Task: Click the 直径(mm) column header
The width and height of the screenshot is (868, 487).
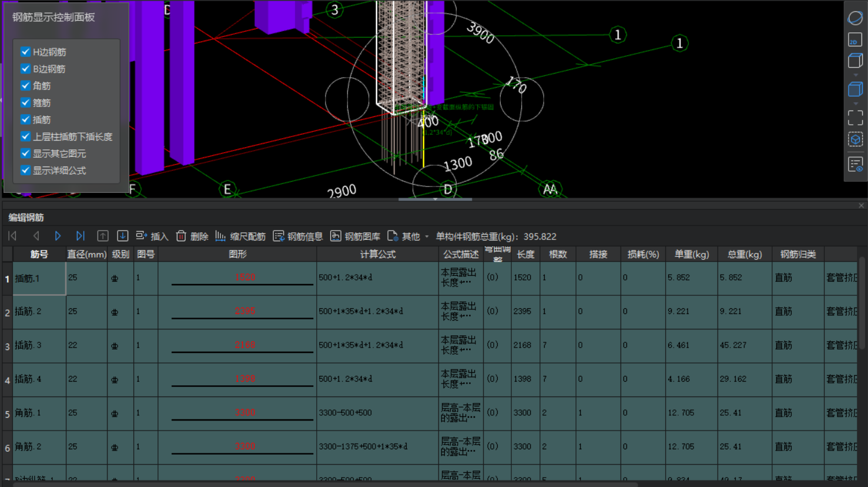Action: pyautogui.click(x=86, y=254)
